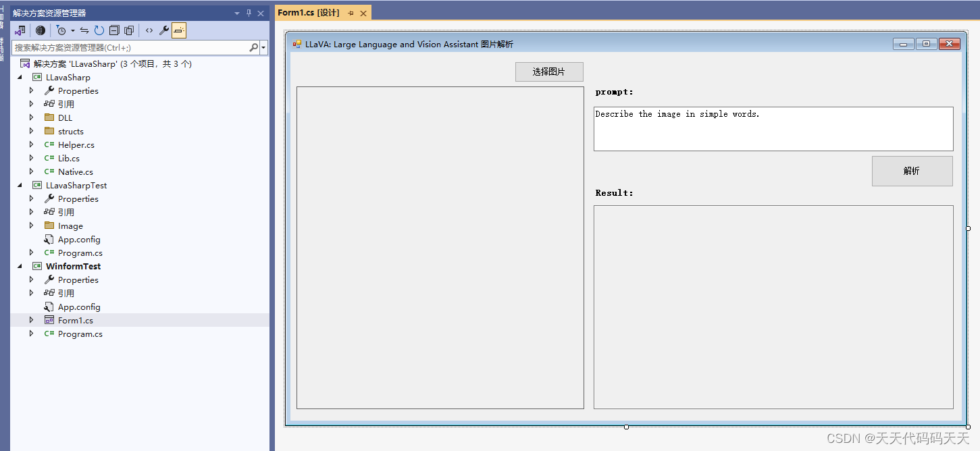
Task: Open the search options dropdown arrow
Action: pos(263,48)
